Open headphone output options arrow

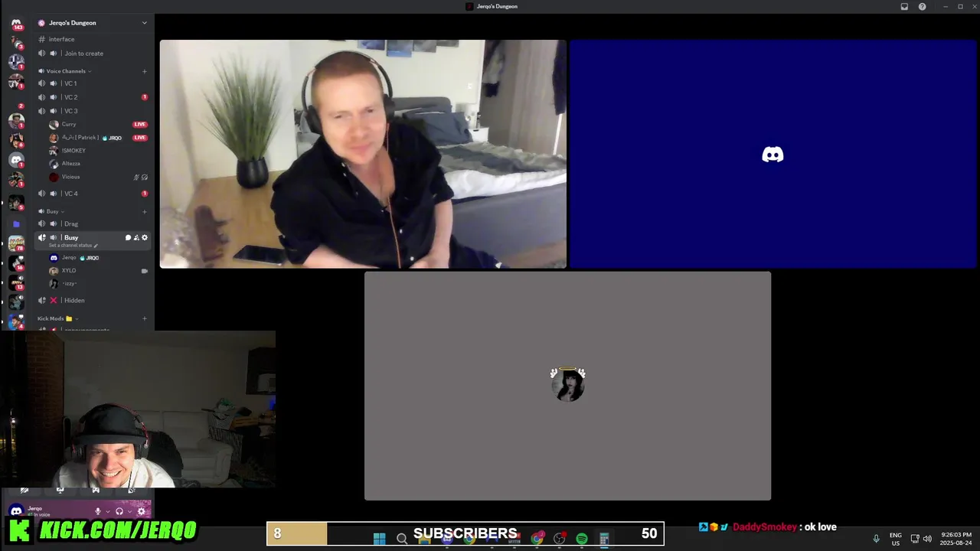point(129,511)
